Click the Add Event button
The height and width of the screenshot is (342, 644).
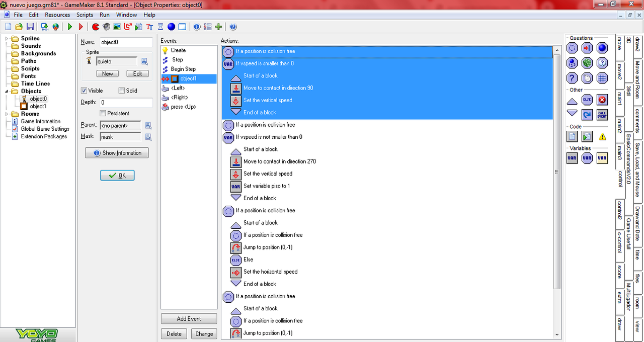pyautogui.click(x=189, y=319)
